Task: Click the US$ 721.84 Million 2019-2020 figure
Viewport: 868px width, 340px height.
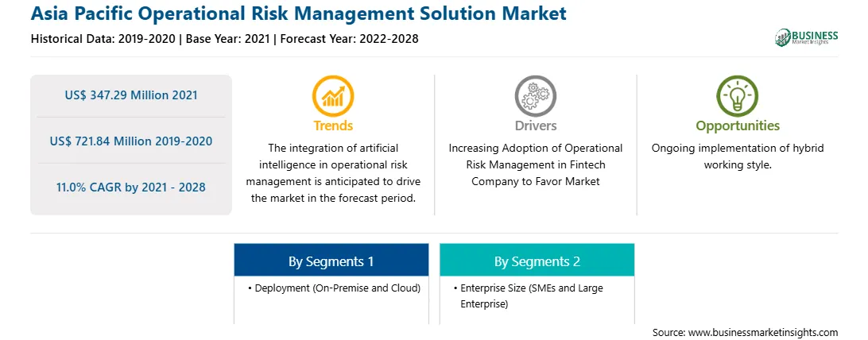Action: pos(131,141)
